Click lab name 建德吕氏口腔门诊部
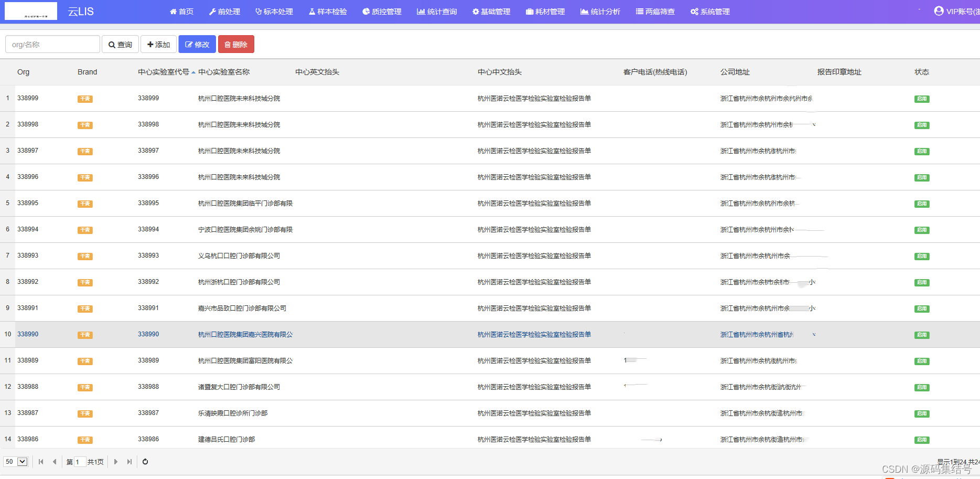The height and width of the screenshot is (479, 980). pyautogui.click(x=227, y=439)
